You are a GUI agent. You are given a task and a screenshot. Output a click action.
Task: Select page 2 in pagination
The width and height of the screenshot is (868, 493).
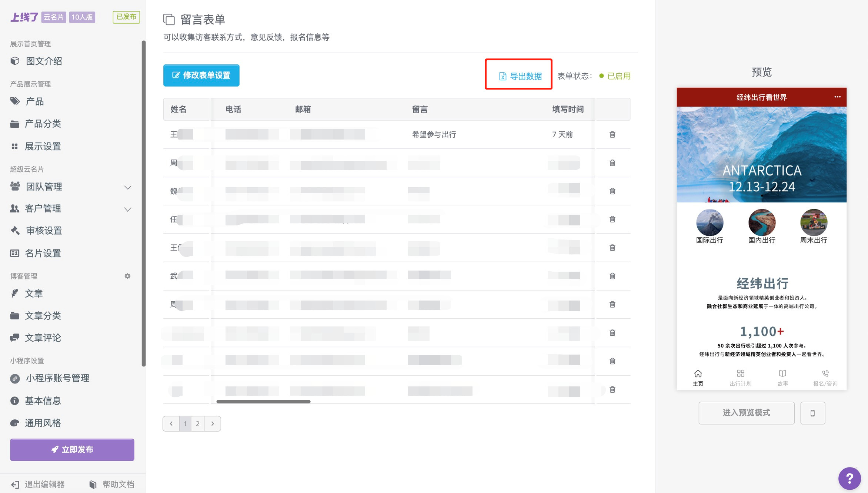197,423
